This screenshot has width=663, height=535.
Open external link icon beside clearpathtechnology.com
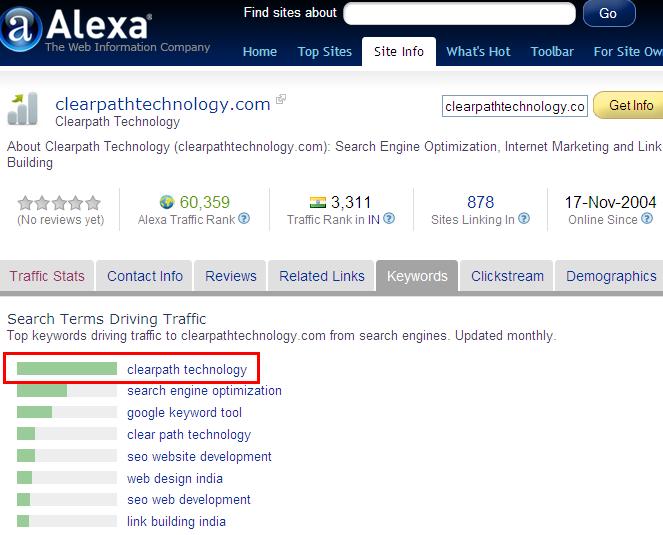click(x=281, y=99)
